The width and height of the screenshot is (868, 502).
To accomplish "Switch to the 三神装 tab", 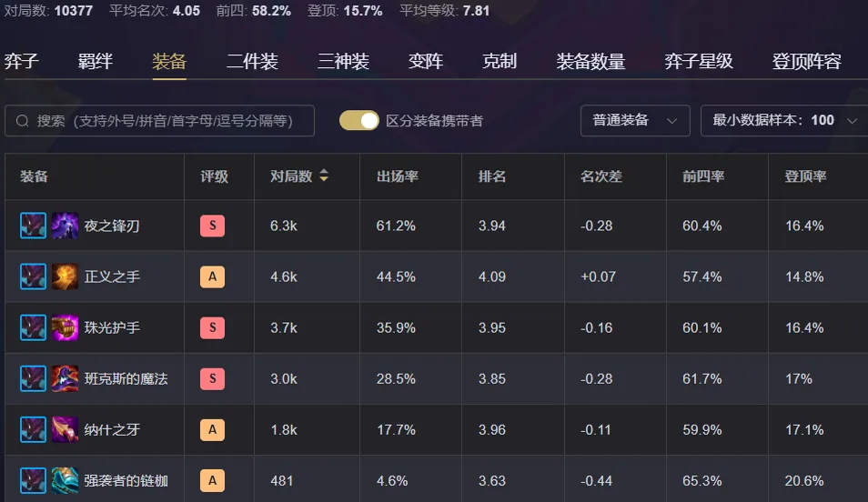I will click(x=343, y=61).
